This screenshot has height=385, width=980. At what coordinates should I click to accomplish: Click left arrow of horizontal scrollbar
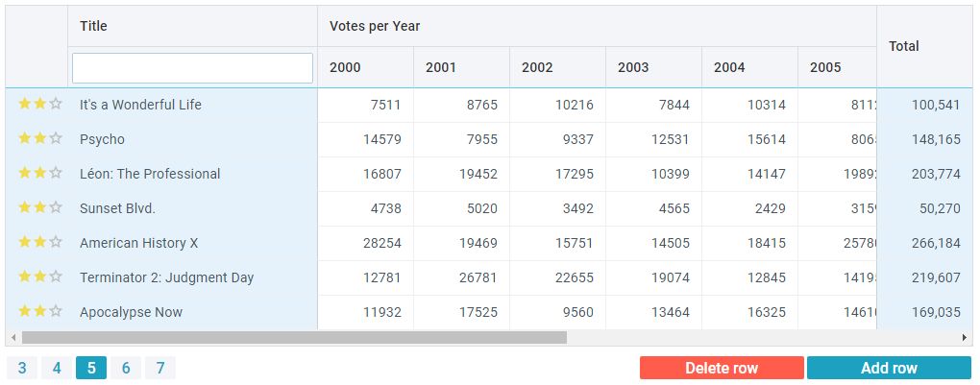pyautogui.click(x=12, y=338)
